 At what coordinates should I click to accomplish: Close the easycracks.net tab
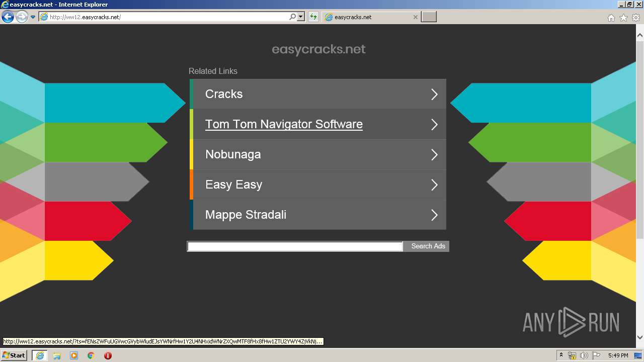point(415,17)
